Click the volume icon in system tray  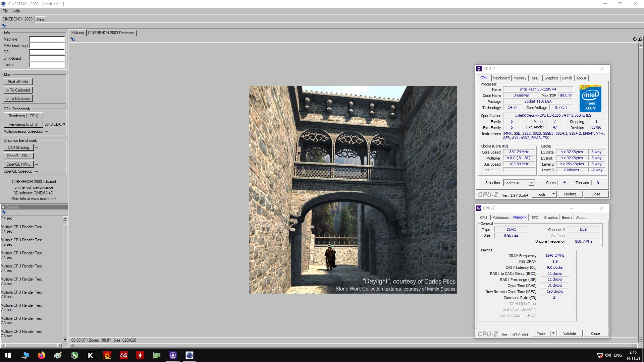point(608,355)
